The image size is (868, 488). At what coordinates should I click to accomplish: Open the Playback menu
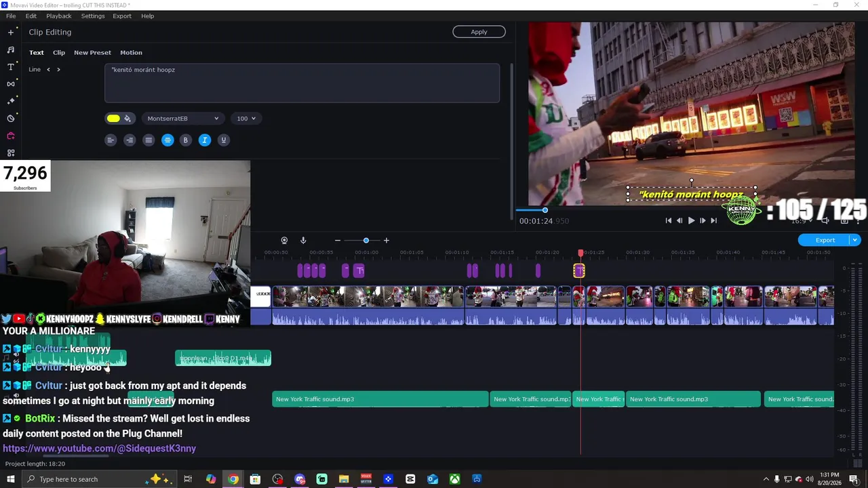59,16
